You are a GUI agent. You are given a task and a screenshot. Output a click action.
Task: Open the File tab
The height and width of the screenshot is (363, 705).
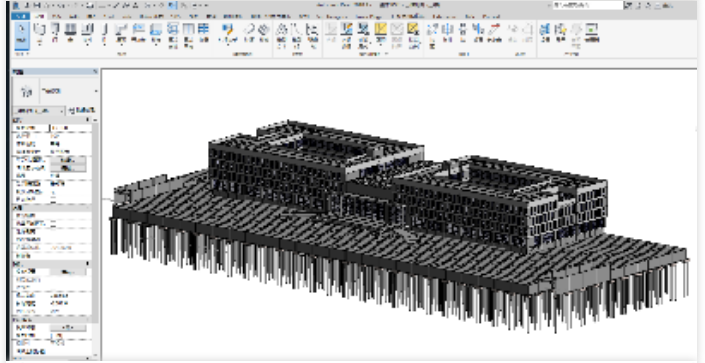click(x=21, y=16)
